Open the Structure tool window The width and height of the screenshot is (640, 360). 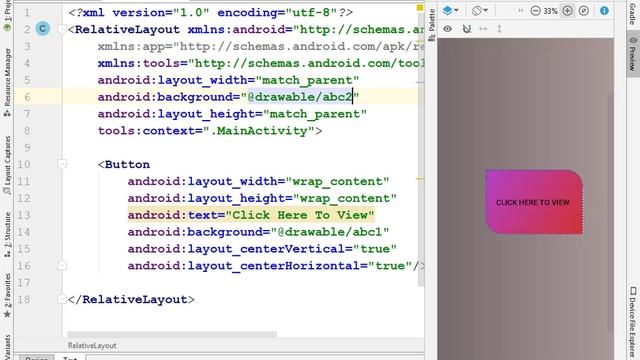pos(7,235)
